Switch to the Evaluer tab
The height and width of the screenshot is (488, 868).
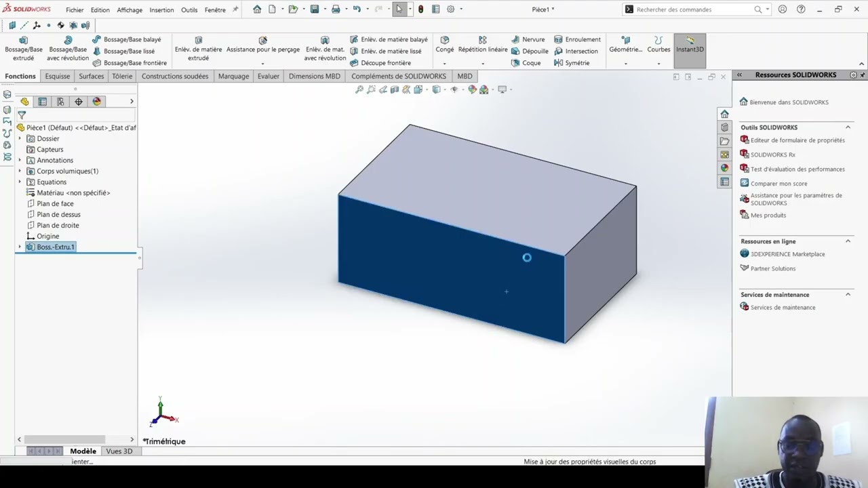click(x=269, y=76)
